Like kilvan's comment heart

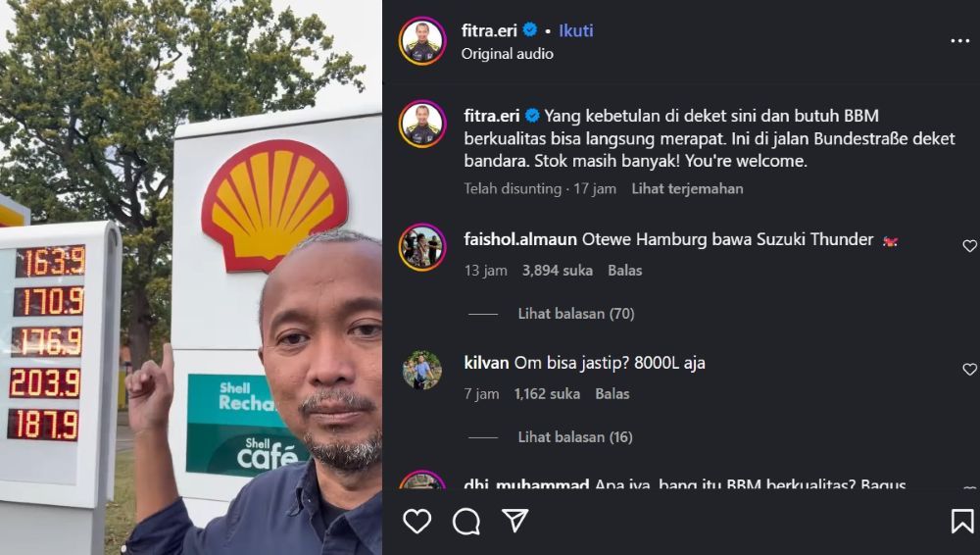[x=969, y=369]
